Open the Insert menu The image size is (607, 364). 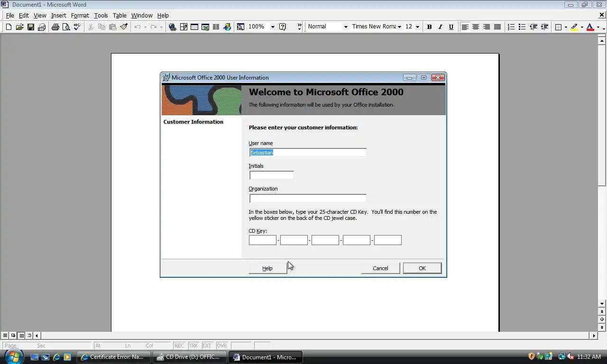point(58,15)
